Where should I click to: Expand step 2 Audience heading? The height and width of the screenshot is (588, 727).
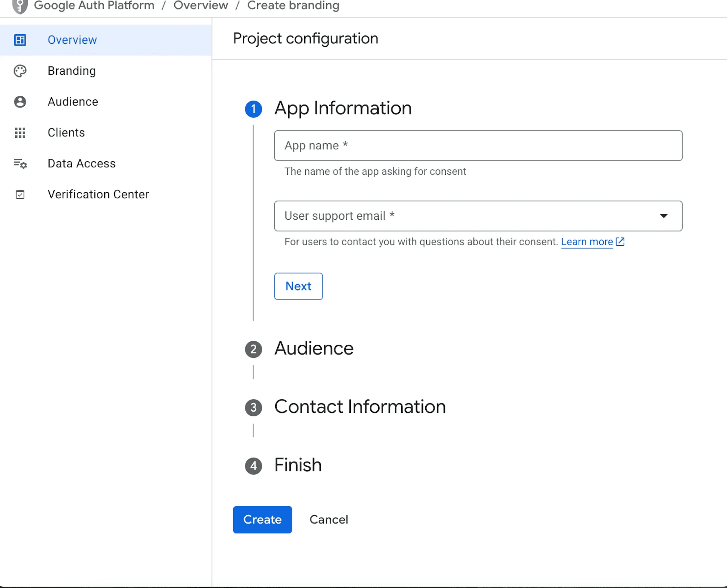tap(314, 349)
